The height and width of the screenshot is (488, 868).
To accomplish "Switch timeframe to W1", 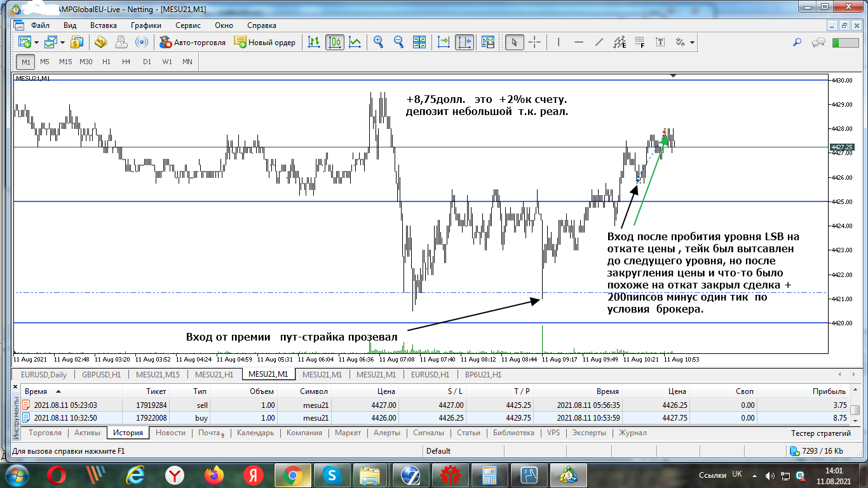I will click(167, 62).
